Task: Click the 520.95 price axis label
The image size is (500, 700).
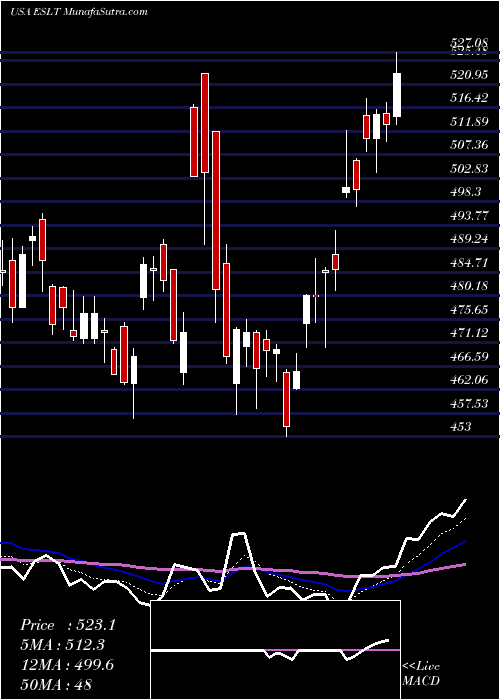Action: 469,75
